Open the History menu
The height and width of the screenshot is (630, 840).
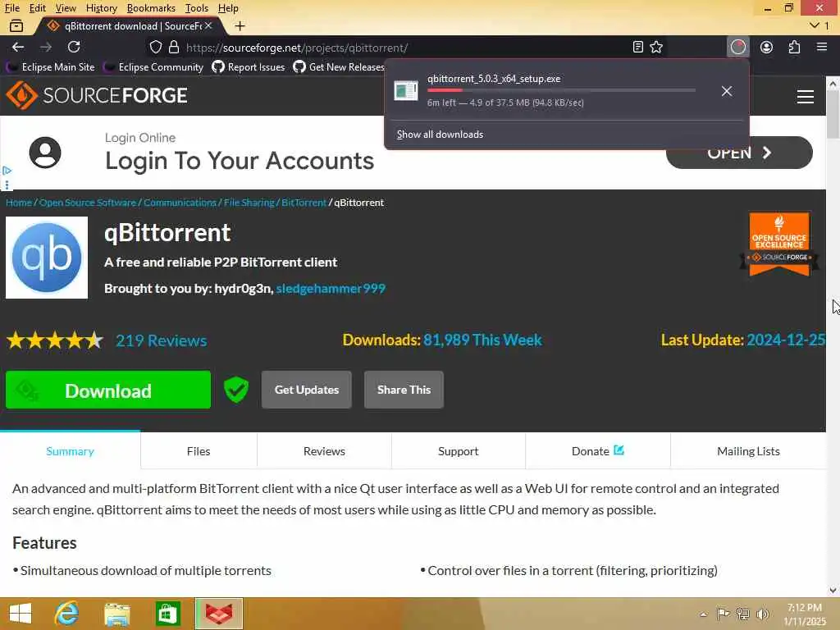pos(101,8)
